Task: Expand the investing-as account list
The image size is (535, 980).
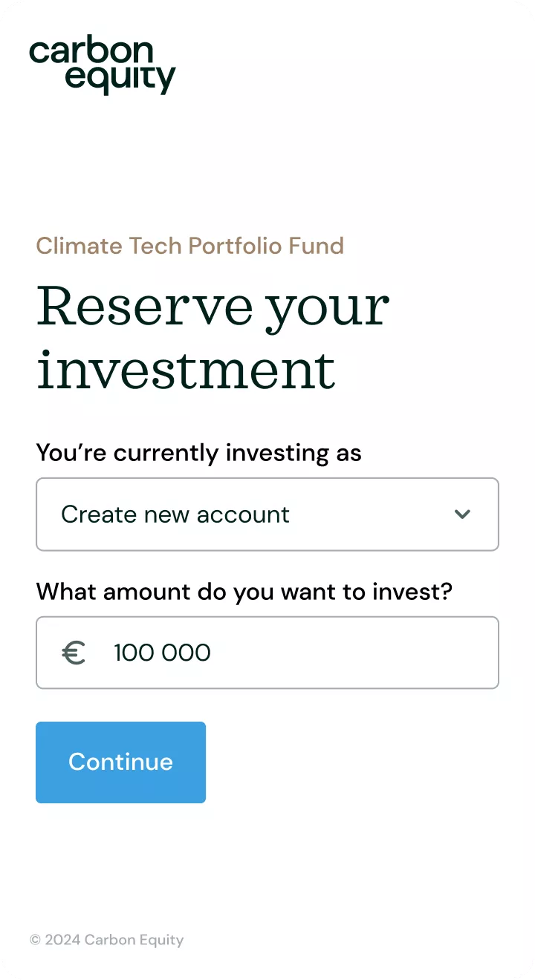Action: coord(267,514)
